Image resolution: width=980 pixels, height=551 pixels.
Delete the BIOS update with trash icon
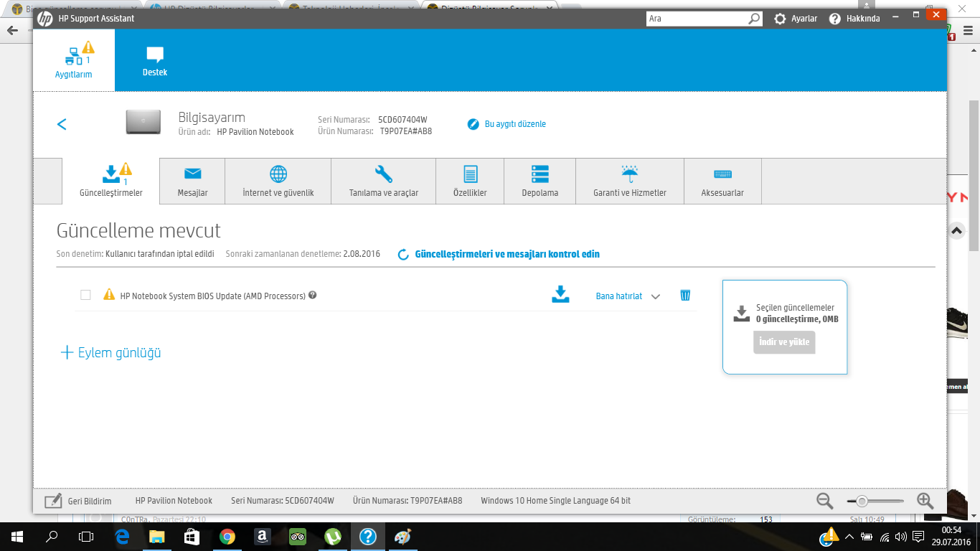pyautogui.click(x=685, y=295)
